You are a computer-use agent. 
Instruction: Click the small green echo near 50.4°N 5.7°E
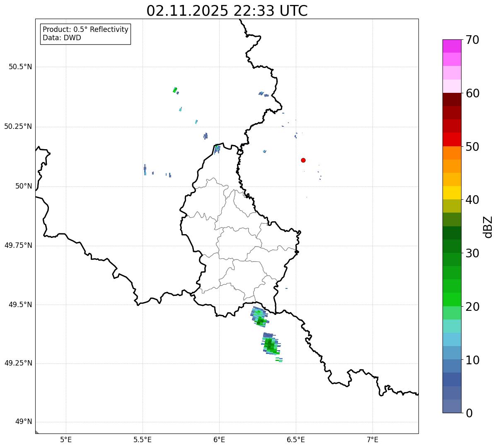(175, 90)
